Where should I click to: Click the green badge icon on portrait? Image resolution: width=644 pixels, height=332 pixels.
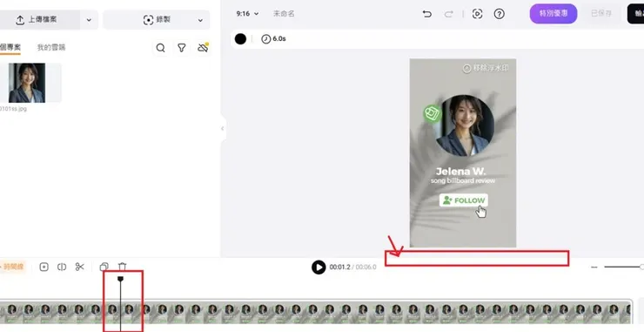433,113
